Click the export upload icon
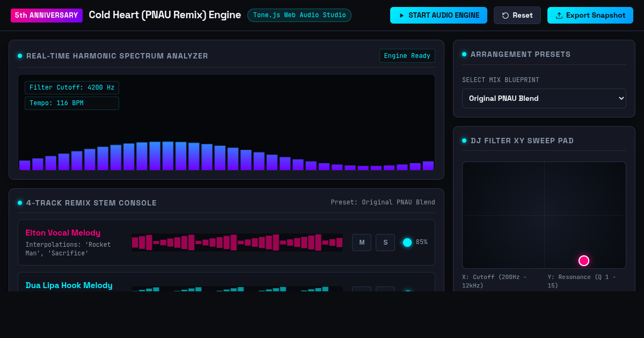Image resolution: width=644 pixels, height=338 pixels. coord(559,16)
